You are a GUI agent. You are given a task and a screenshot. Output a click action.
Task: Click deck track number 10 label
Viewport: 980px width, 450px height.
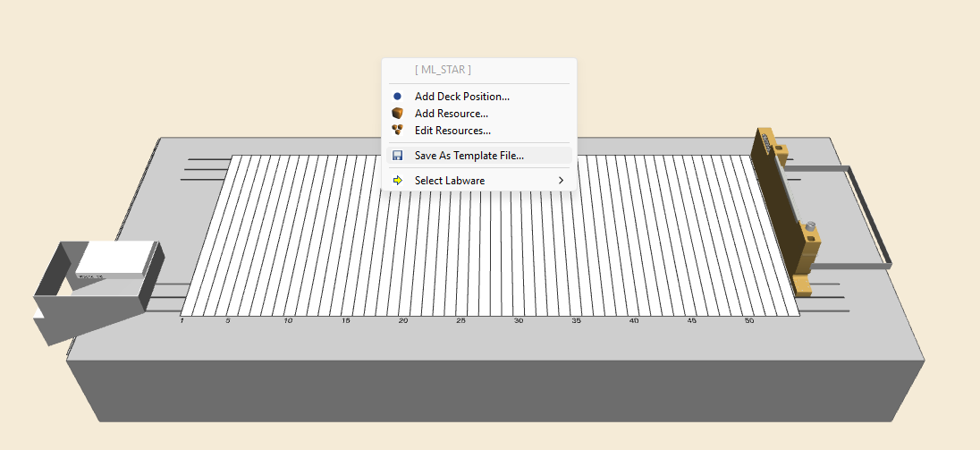288,320
